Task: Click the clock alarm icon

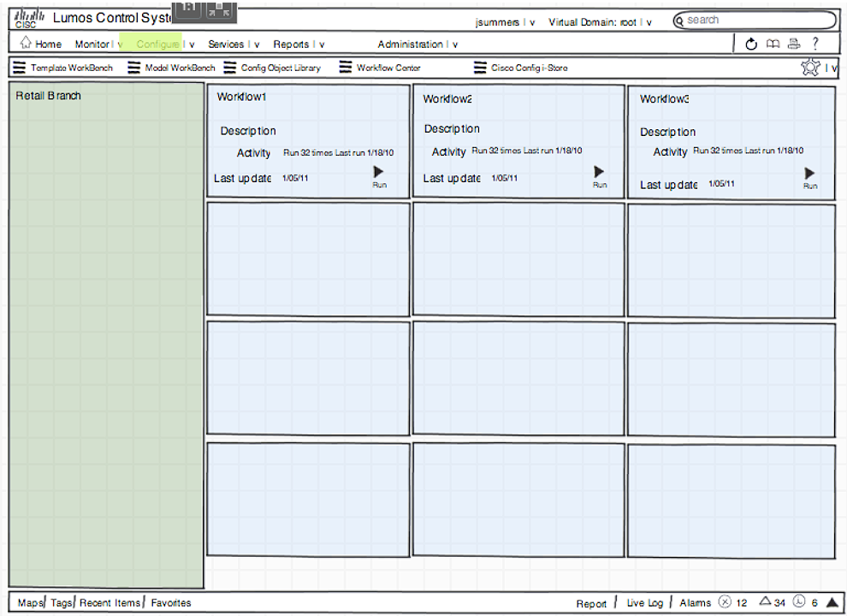Action: [x=799, y=602]
